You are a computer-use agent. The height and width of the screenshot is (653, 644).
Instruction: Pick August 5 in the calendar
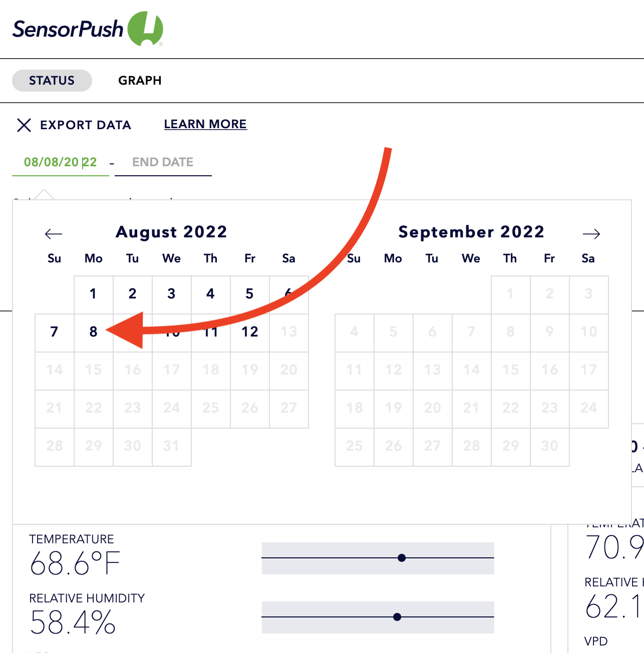click(x=250, y=294)
